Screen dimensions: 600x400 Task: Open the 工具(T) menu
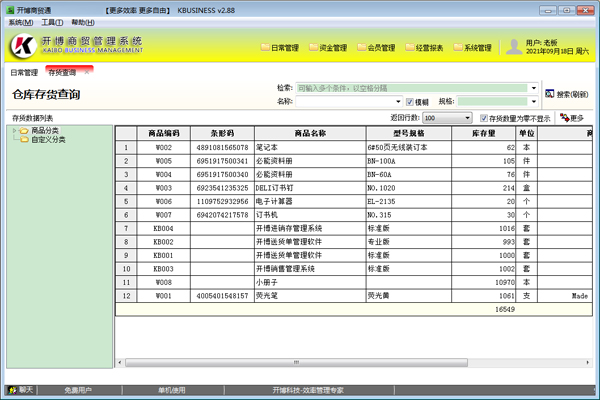tap(52, 23)
